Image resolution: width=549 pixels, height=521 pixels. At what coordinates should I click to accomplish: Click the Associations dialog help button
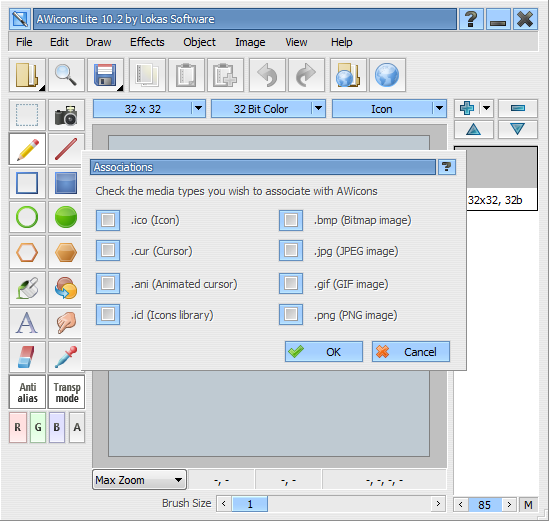(x=446, y=167)
